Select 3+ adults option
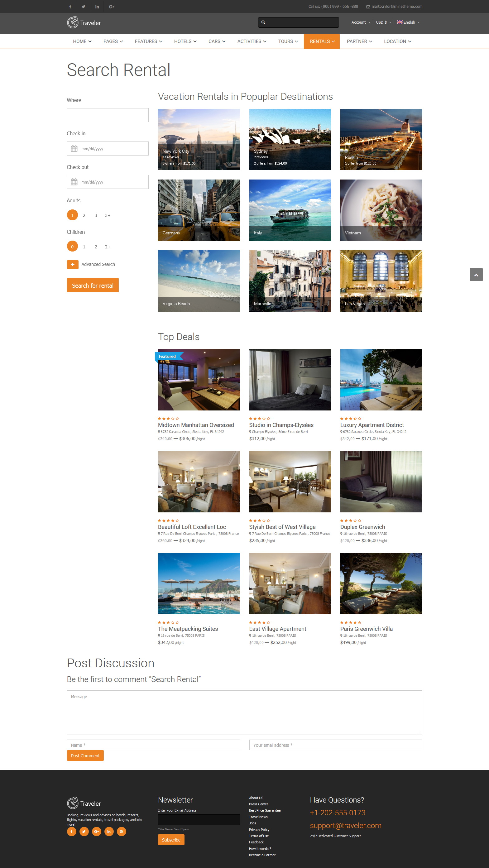489x868 pixels. [108, 215]
